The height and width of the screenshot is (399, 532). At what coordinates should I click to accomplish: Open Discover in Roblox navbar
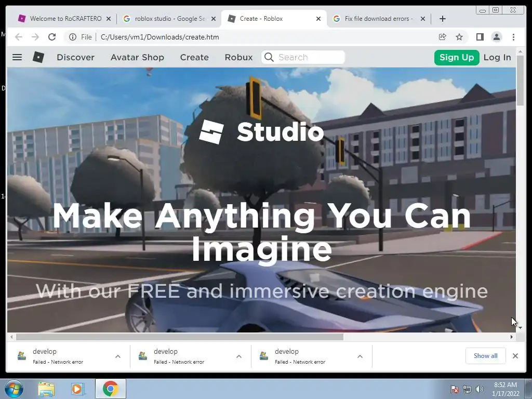coord(76,57)
